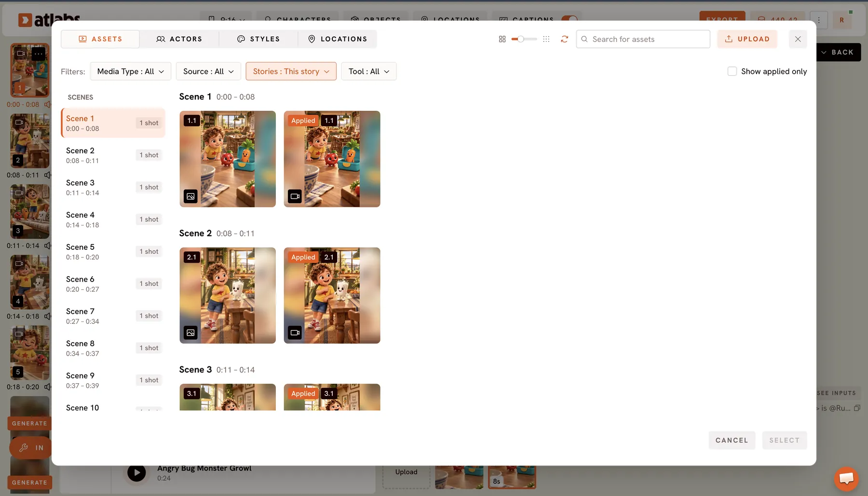Click speaker icon next to 0:08 - 0:11
868x496 pixels.
[47, 175]
